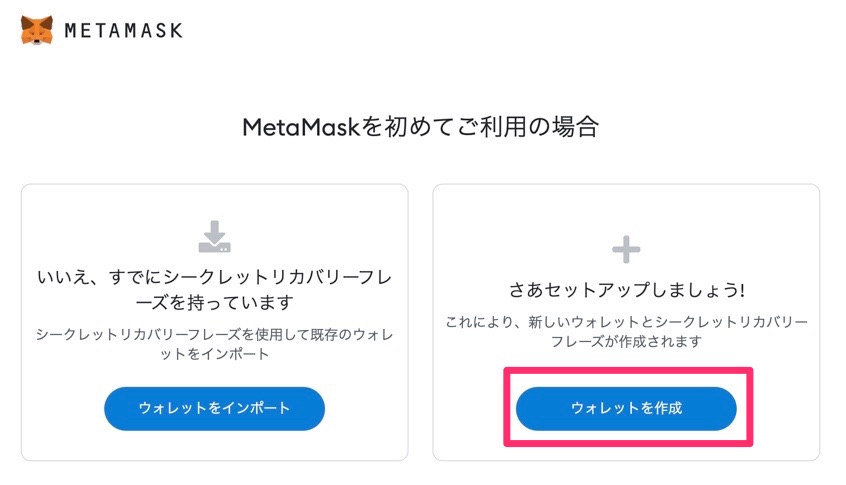This screenshot has width=846, height=485.
Task: Click the word MetaMask in the page heading
Action: pyautogui.click(x=301, y=127)
